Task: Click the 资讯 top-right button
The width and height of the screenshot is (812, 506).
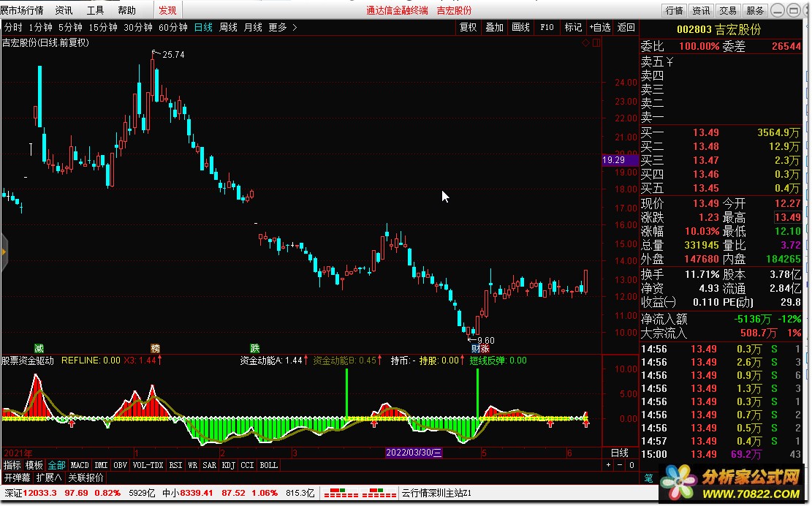Action: tap(701, 10)
